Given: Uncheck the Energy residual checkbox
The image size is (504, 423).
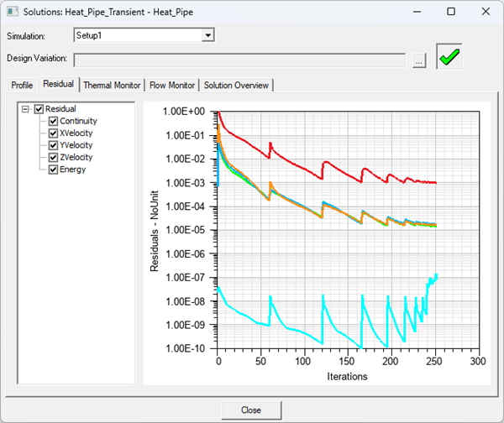Looking at the screenshot, I should (53, 170).
